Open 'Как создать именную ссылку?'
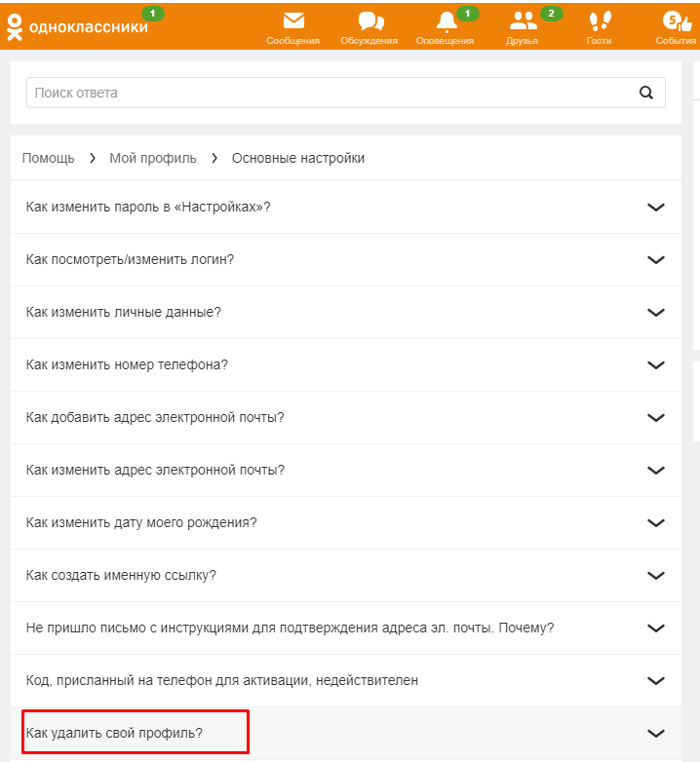Screen dimensions: 700x762 click(x=121, y=575)
